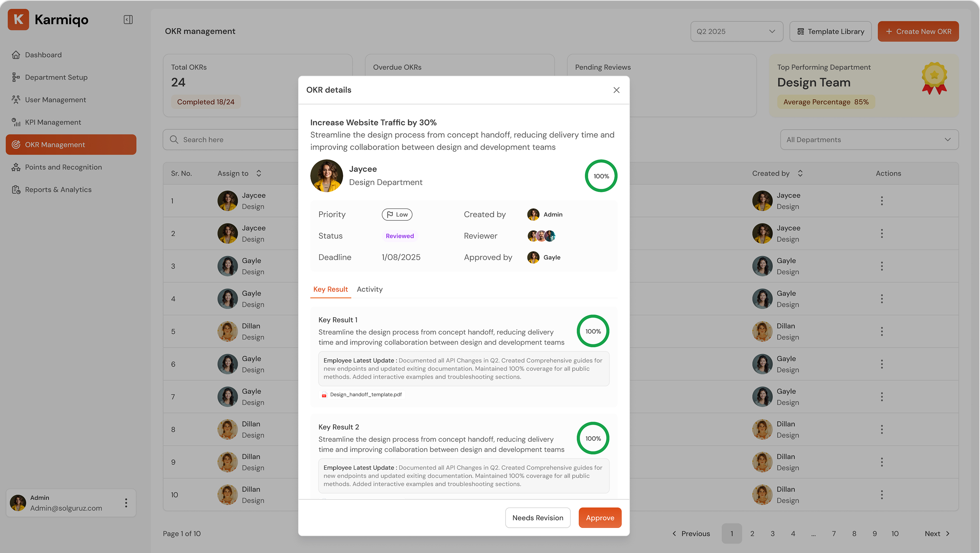Viewport: 980px width, 553px height.
Task: Sort by Assign to column
Action: [259, 173]
